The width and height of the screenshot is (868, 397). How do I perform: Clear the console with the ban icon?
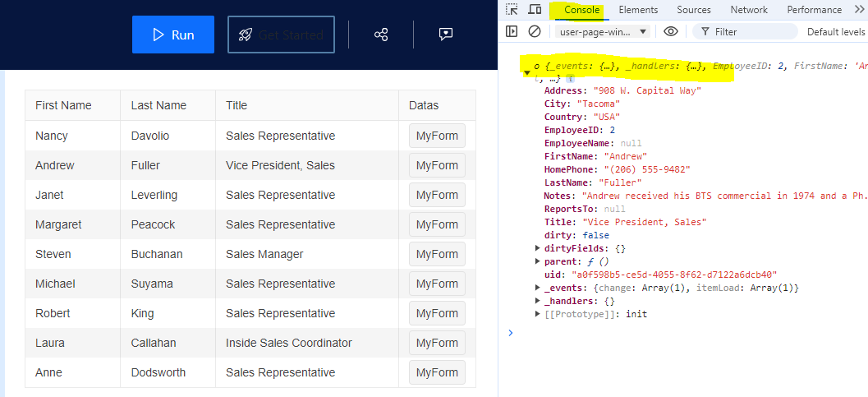pyautogui.click(x=535, y=31)
